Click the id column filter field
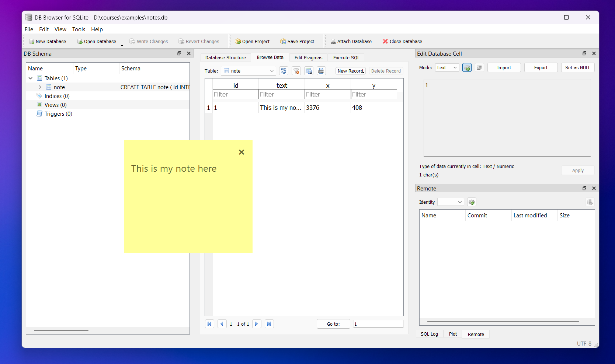The width and height of the screenshot is (615, 364). pos(236,94)
